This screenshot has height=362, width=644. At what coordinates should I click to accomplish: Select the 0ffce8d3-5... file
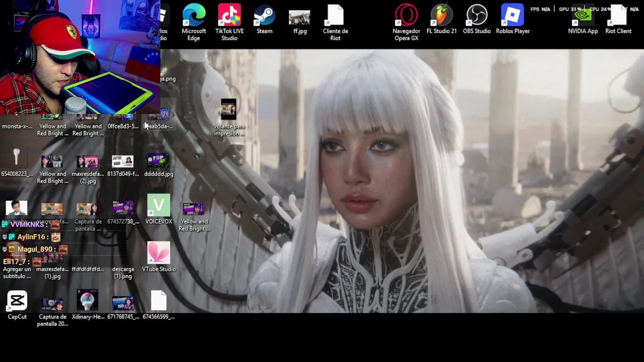(123, 122)
